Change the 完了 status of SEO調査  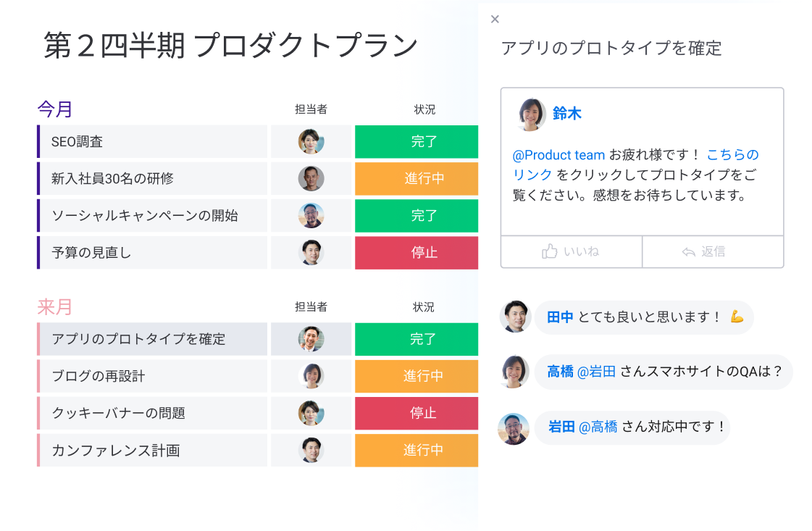[x=417, y=142]
